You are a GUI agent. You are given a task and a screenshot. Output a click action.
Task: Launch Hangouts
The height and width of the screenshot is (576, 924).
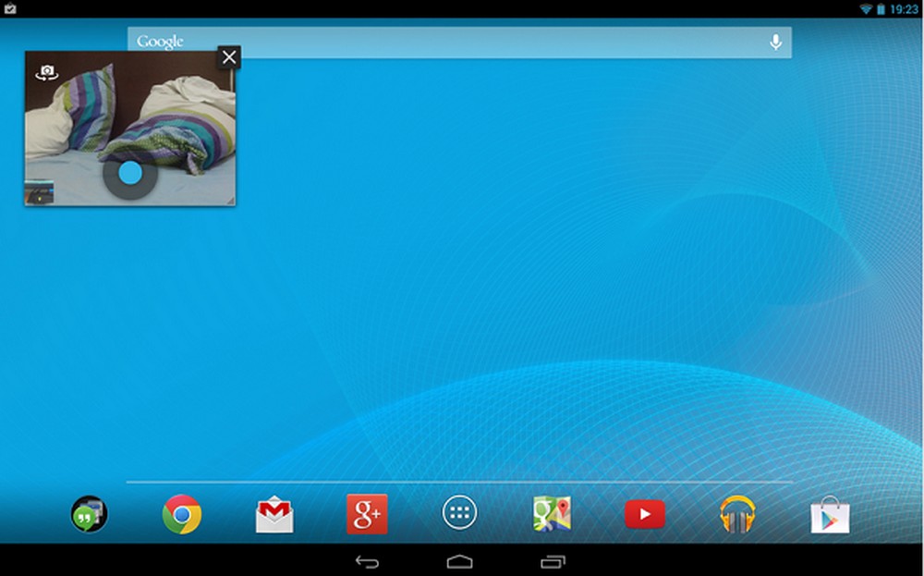(x=90, y=515)
